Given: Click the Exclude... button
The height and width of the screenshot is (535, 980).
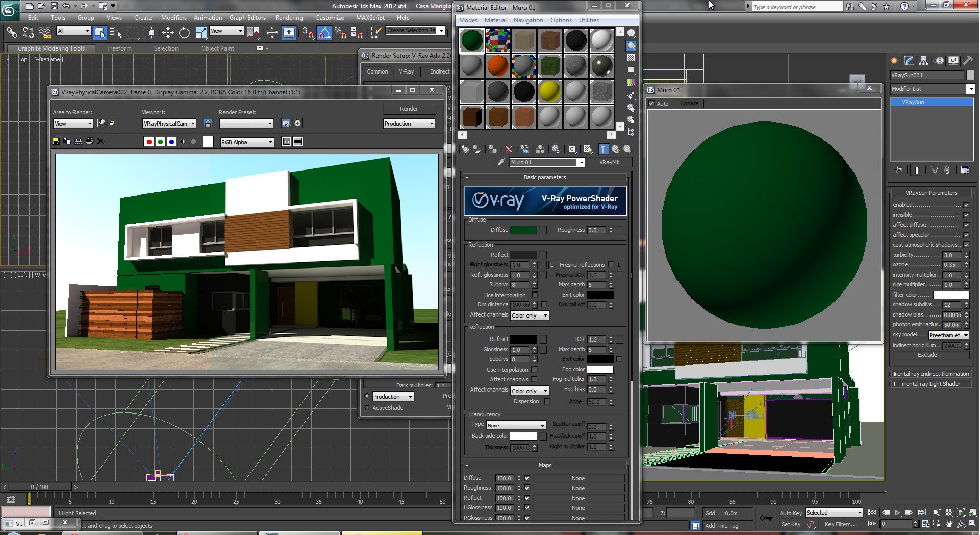Looking at the screenshot, I should (x=930, y=355).
